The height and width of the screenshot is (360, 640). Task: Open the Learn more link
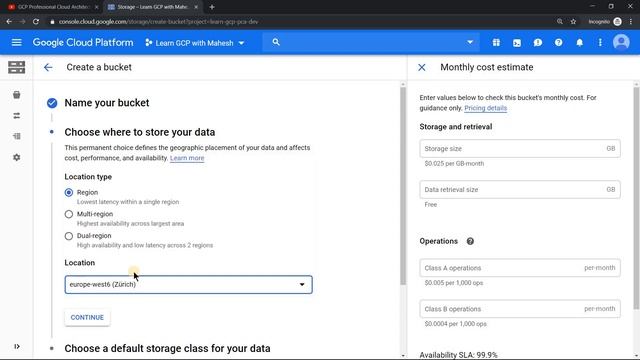click(187, 158)
